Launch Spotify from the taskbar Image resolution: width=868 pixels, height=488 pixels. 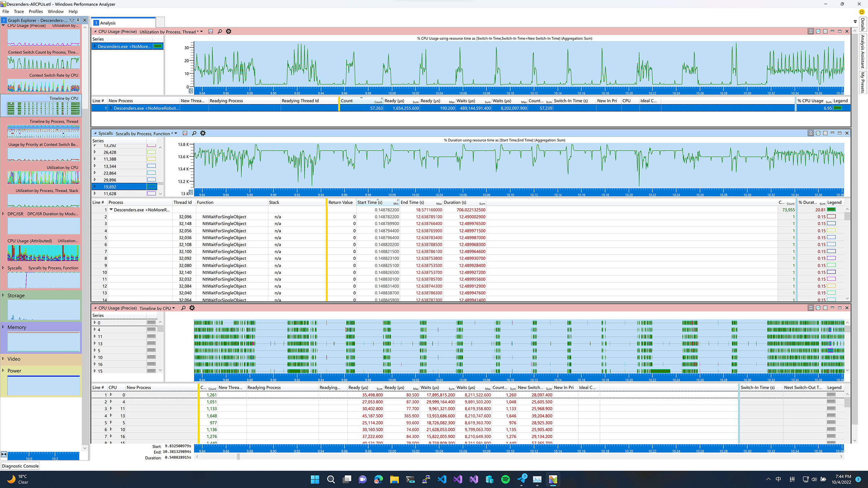click(x=506, y=479)
